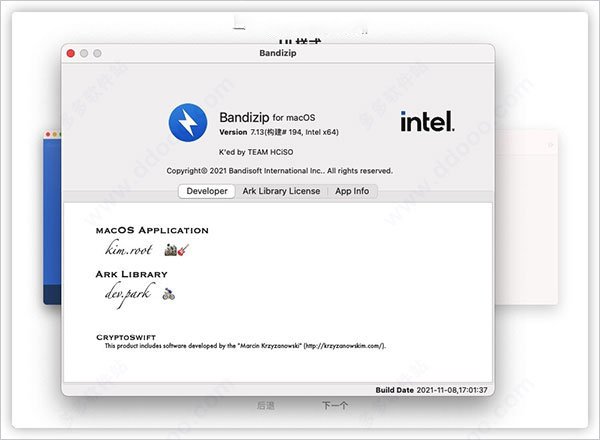Click the 后退 back button
600x440 pixels.
266,405
